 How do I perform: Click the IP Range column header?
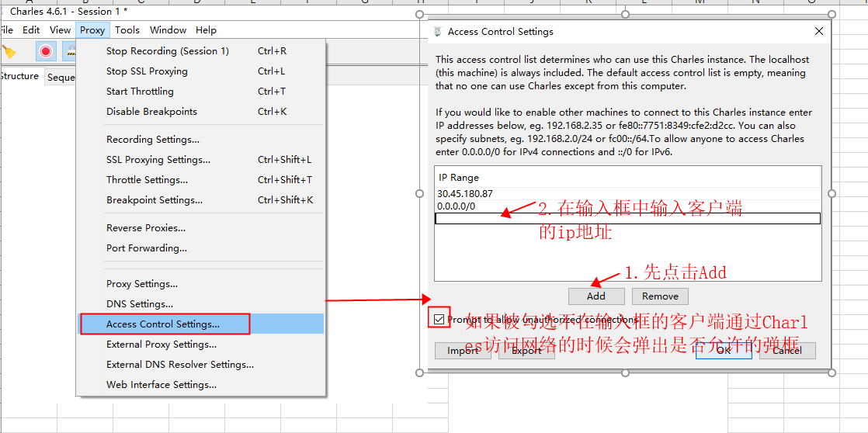tap(628, 178)
